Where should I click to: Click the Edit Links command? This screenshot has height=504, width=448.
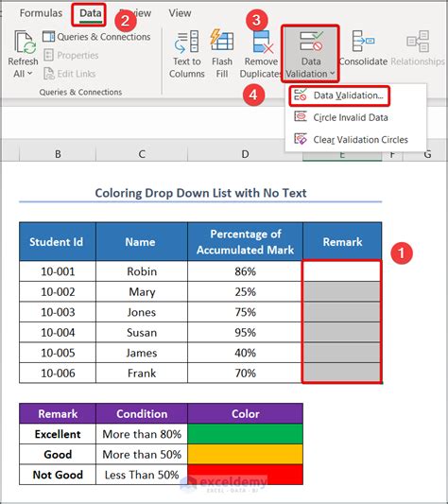point(70,74)
